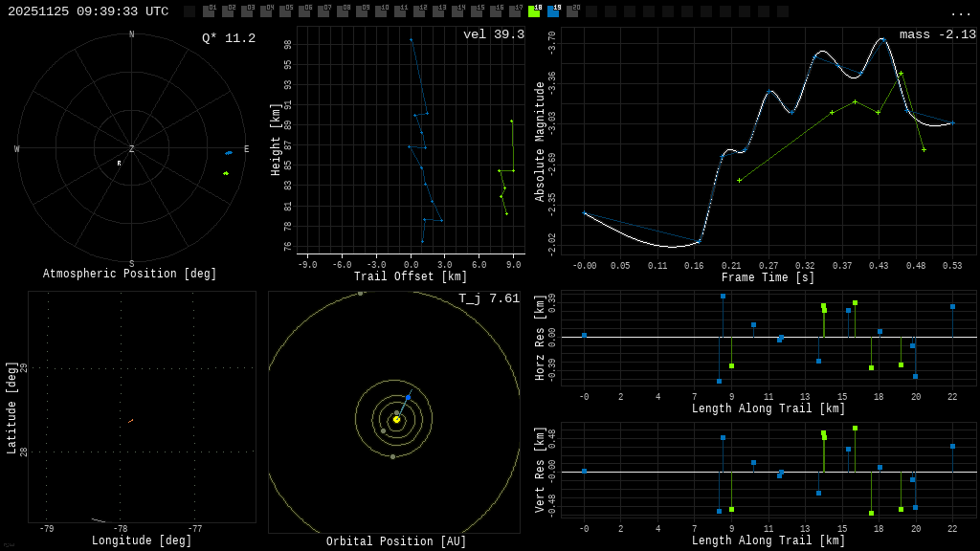Viewport: 980px width, 551px height.
Task: Click the white light curve peak
Action: click(x=881, y=39)
